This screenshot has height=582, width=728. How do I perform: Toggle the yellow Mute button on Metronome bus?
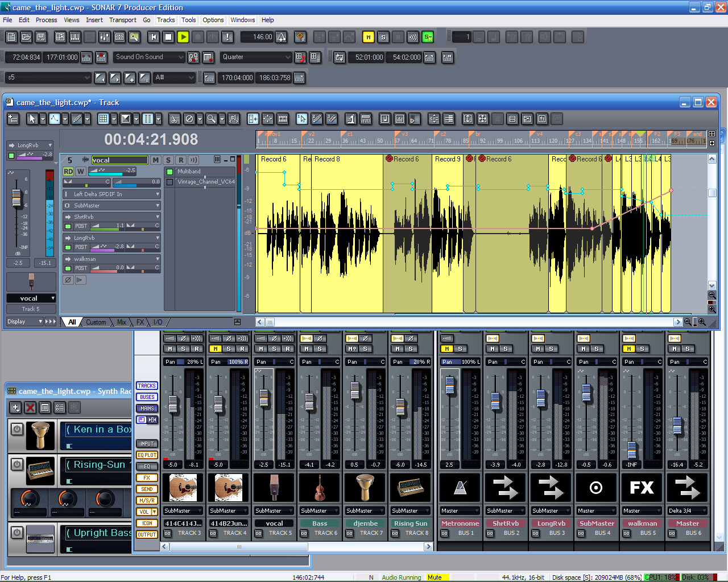447,348
